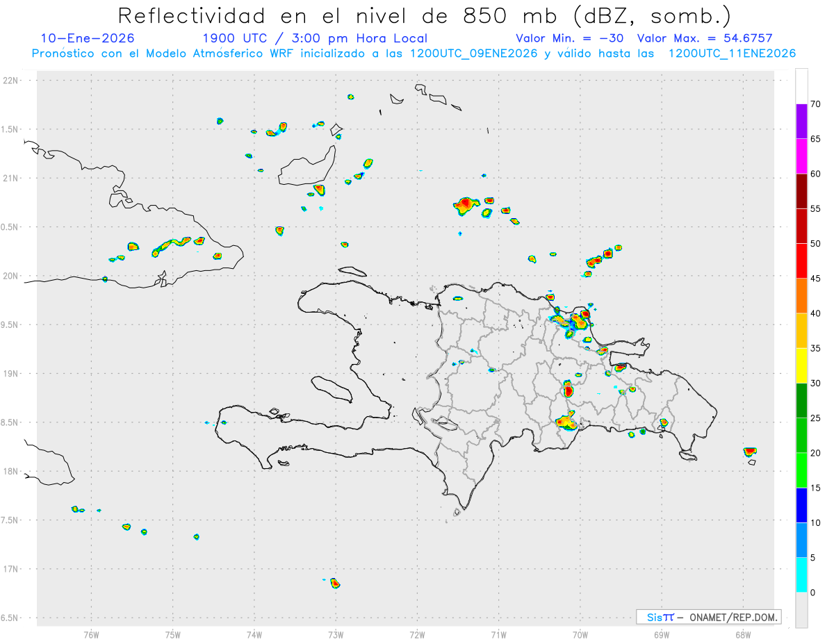This screenshot has width=834, height=644.
Task: Pick the magenta 60–65 dBZ colorbar segment
Action: click(801, 156)
